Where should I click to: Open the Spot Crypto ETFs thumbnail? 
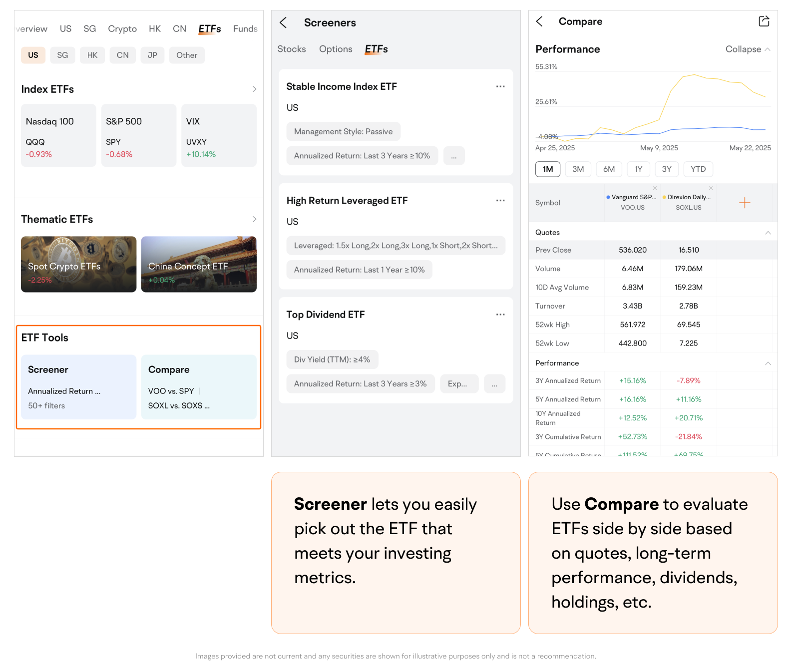coord(78,264)
